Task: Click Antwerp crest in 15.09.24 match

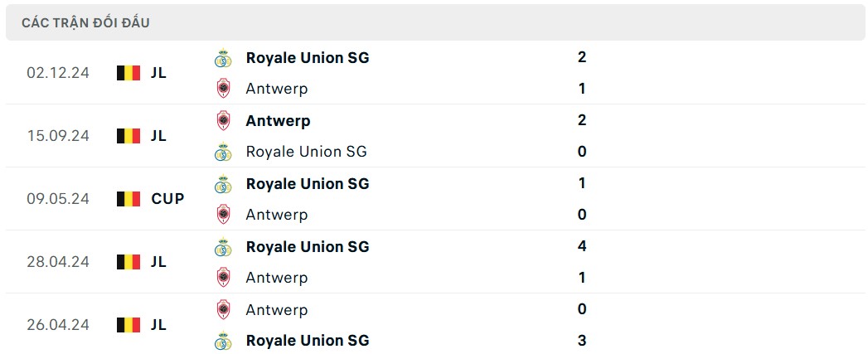Action: pos(222,121)
